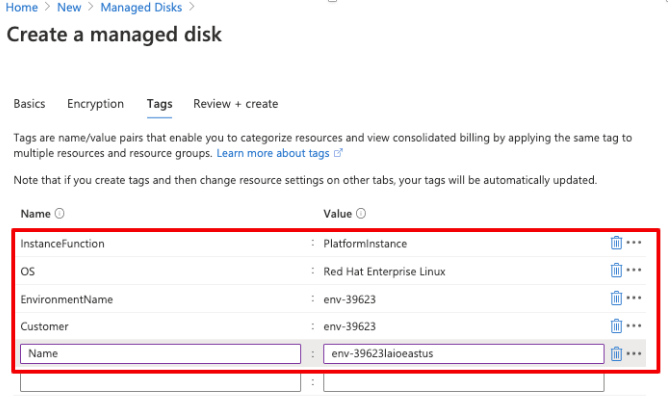Click the empty new tag name field
Viewport: 668px width, 403px height.
click(160, 382)
